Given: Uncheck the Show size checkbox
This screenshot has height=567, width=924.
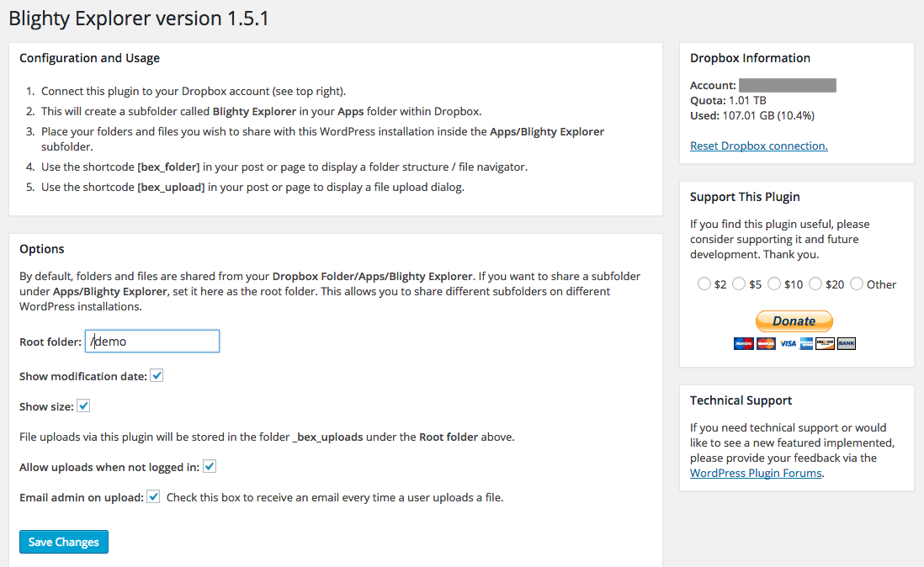Looking at the screenshot, I should pyautogui.click(x=83, y=405).
